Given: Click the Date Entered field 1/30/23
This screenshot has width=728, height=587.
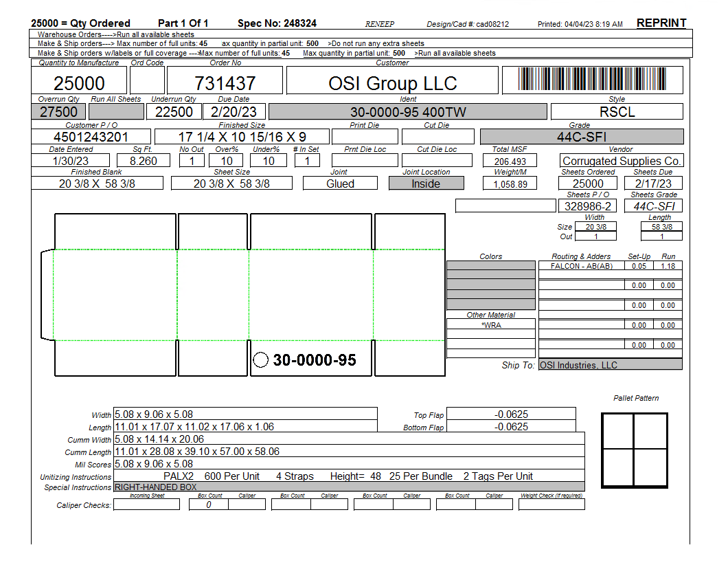Looking at the screenshot, I should [71, 161].
